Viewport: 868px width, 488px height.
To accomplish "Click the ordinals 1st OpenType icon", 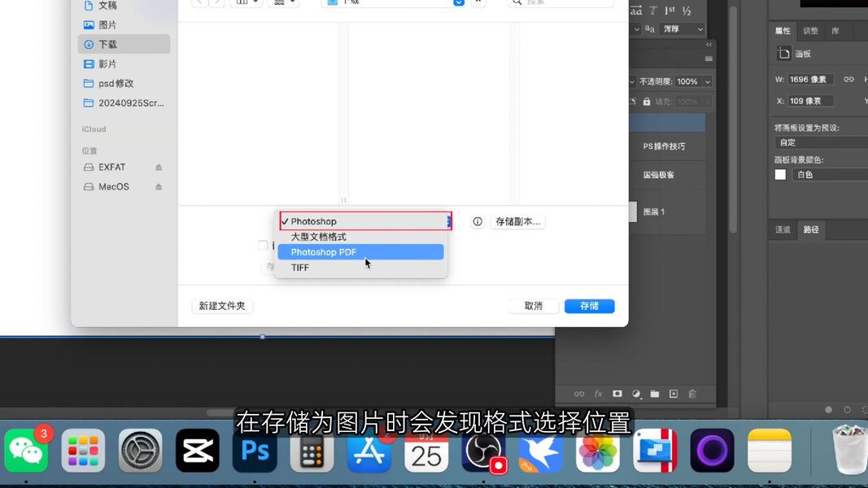I will [x=670, y=11].
